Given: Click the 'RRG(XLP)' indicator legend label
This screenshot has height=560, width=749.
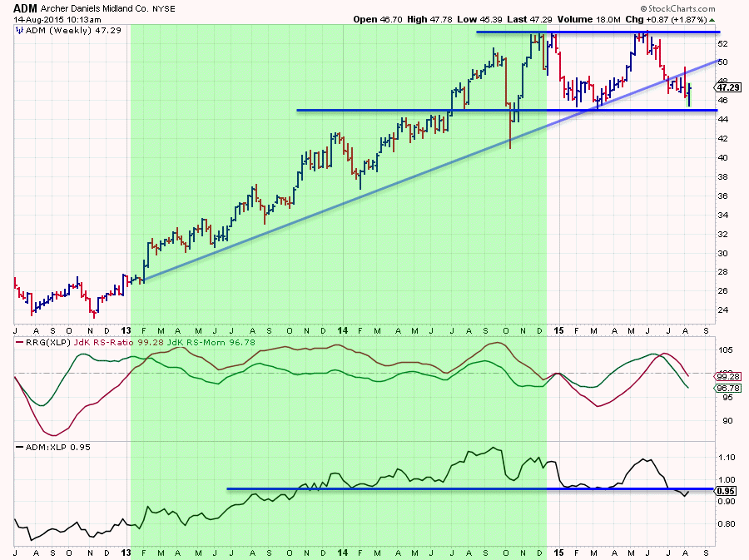Looking at the screenshot, I should (x=47, y=342).
